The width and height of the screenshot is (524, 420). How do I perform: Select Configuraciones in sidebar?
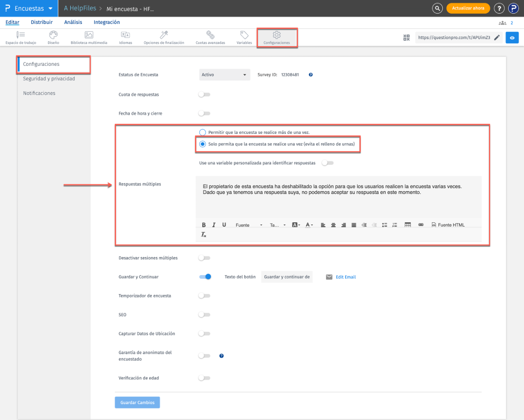[x=54, y=64]
